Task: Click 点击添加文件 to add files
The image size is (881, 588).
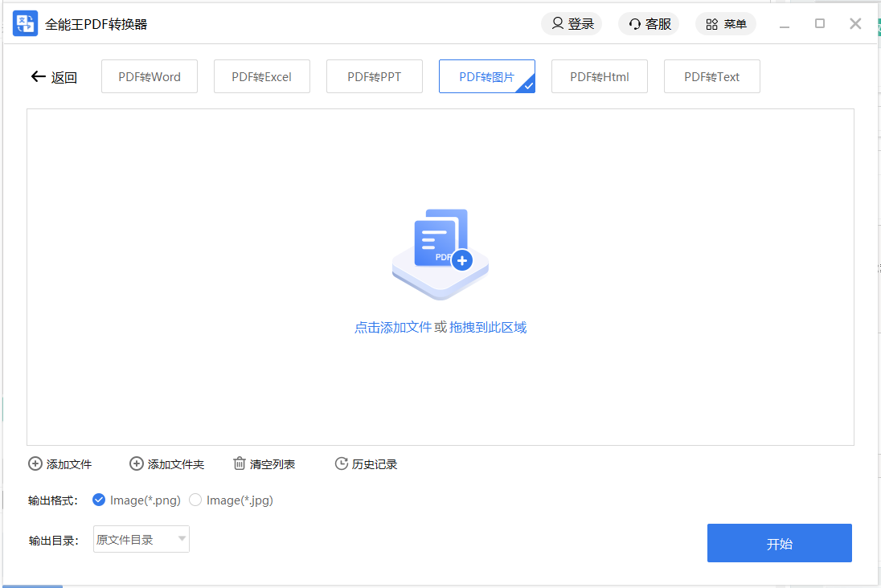Action: point(393,327)
